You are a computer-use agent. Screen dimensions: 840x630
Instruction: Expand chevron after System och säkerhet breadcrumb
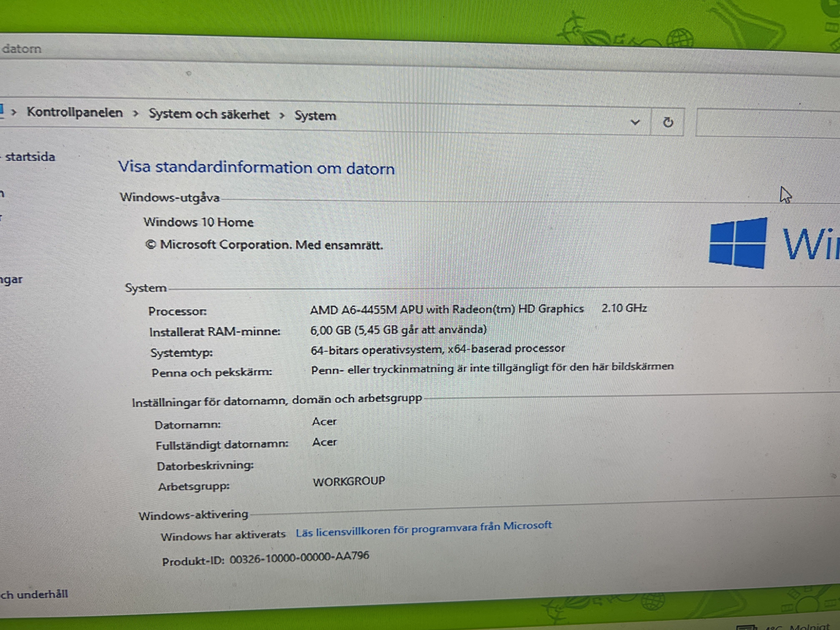282,115
